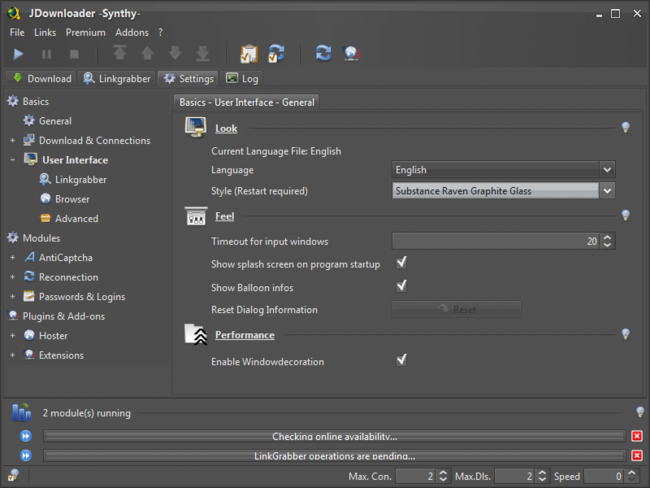650x488 pixels.
Task: Click the status bar icon at bottom-left
Action: coord(13,475)
